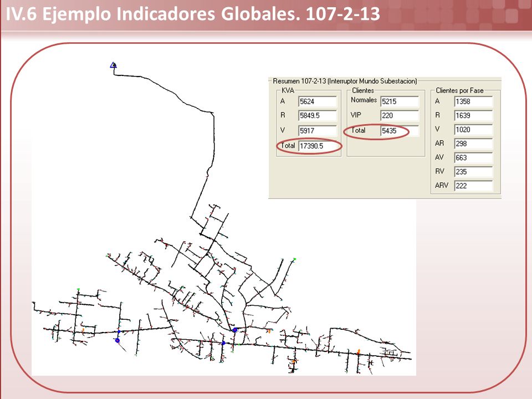Select Clientes por Fase A field 1358
The width and height of the screenshot is (532, 399).
pyautogui.click(x=473, y=101)
